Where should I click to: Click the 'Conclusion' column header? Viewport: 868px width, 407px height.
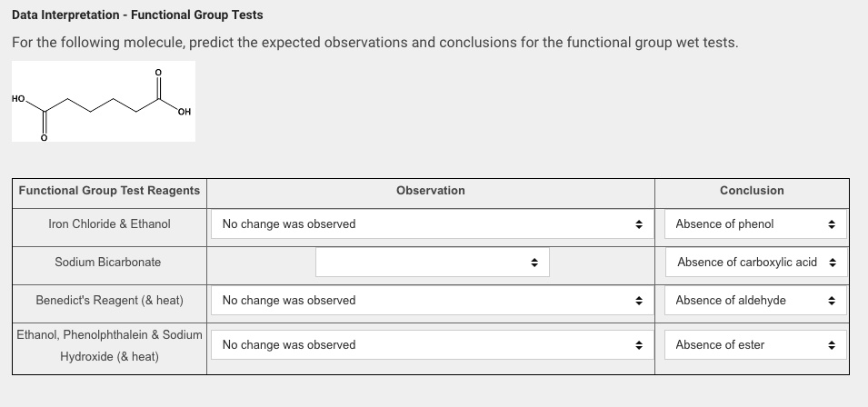click(752, 191)
